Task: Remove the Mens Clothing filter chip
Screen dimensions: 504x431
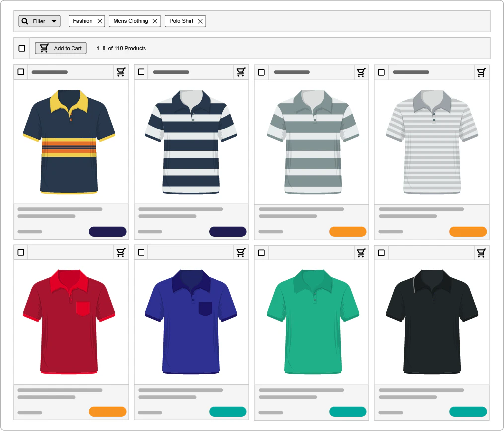Action: pos(155,21)
